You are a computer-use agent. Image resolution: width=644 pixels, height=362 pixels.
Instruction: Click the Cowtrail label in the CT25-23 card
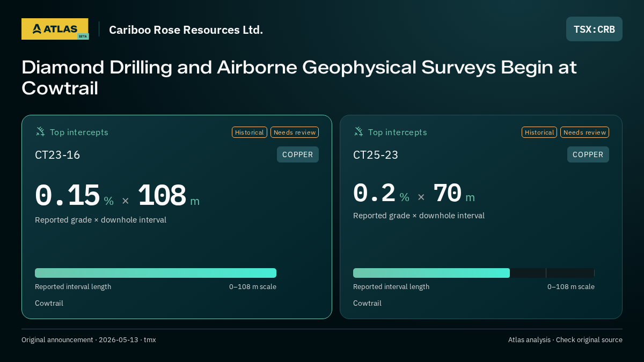[367, 304]
